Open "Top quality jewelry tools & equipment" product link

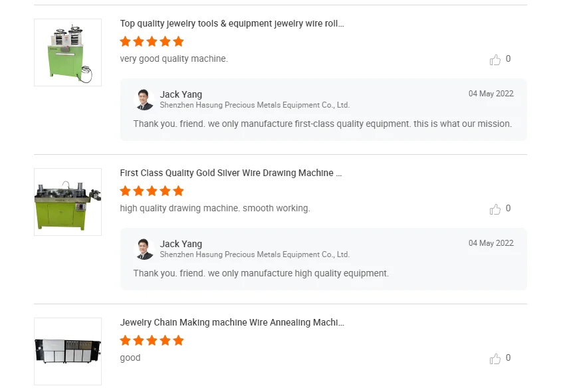(x=232, y=24)
